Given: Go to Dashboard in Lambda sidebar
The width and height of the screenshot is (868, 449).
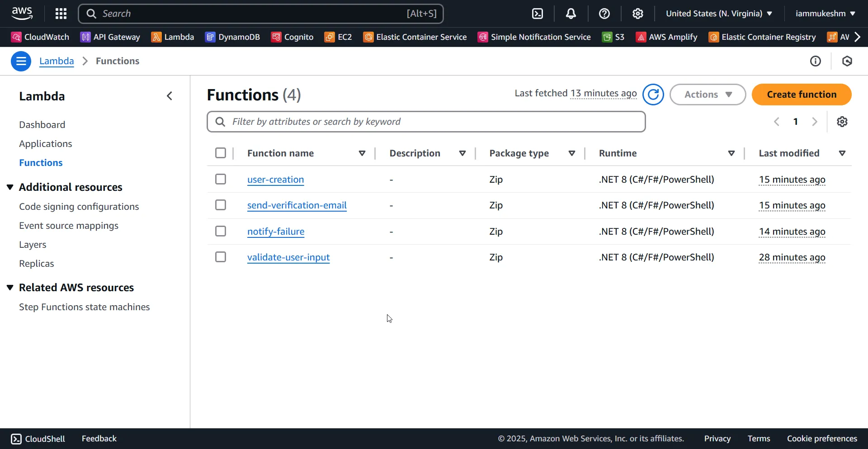Looking at the screenshot, I should pos(42,125).
